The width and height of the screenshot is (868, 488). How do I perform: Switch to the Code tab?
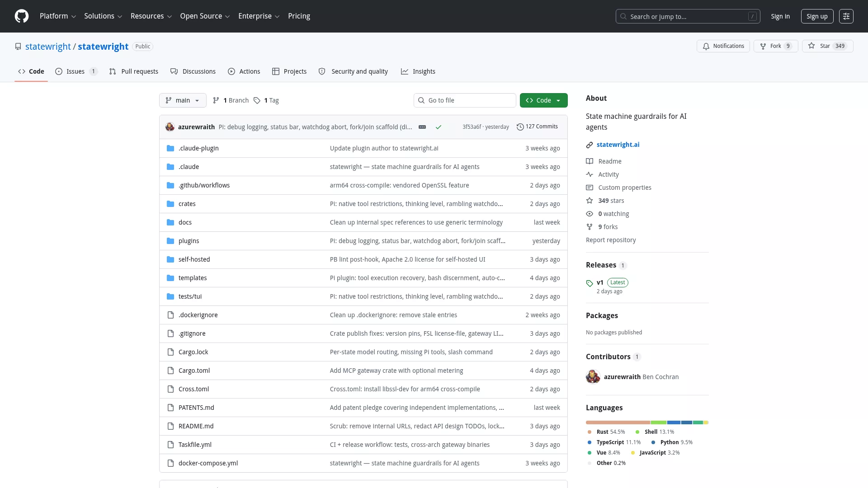tap(31, 71)
